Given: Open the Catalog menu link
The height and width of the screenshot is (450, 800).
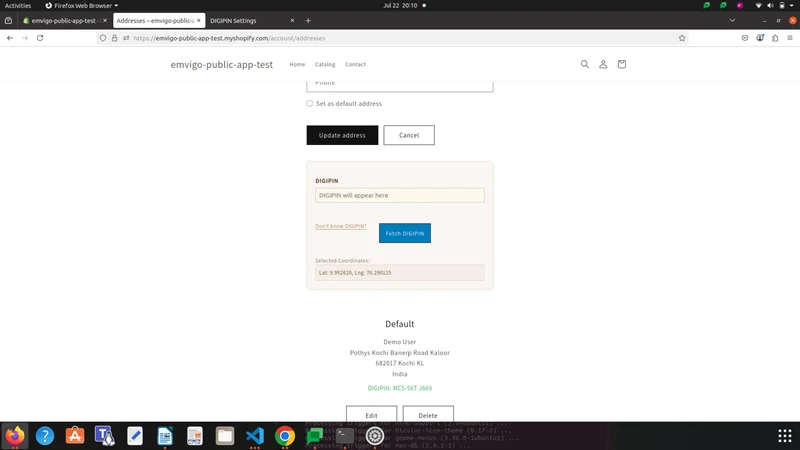Looking at the screenshot, I should tap(325, 64).
